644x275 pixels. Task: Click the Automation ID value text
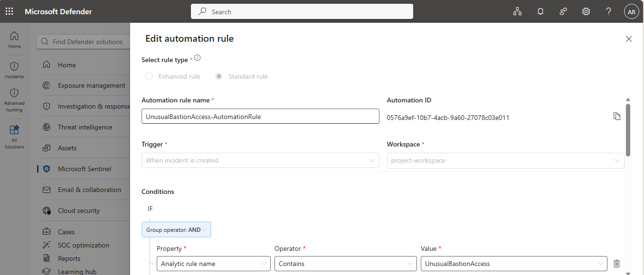click(x=448, y=118)
